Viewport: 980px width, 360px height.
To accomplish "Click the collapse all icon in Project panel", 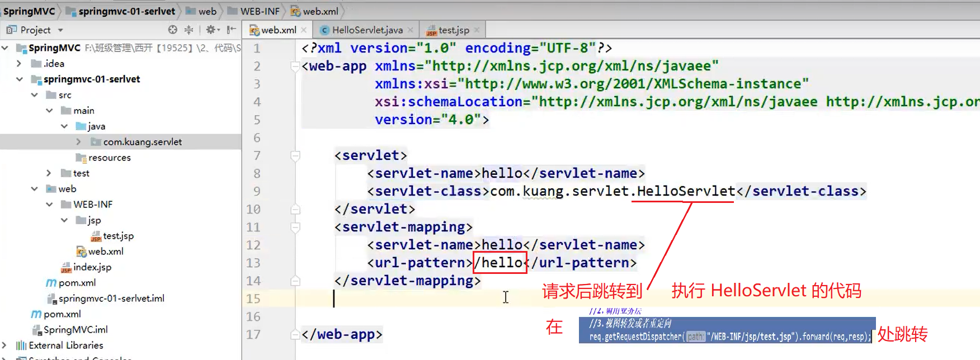I will 189,30.
